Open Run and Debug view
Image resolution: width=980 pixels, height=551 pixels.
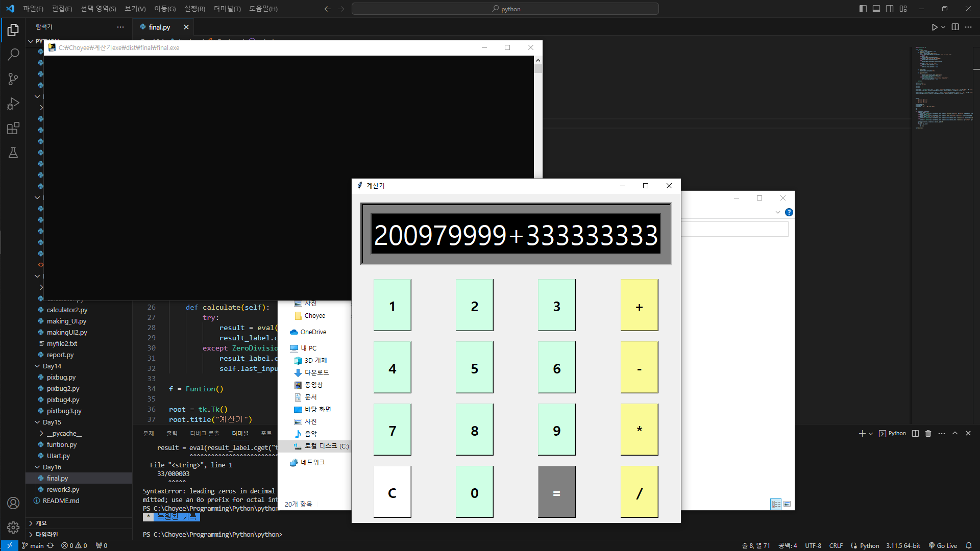(x=13, y=104)
